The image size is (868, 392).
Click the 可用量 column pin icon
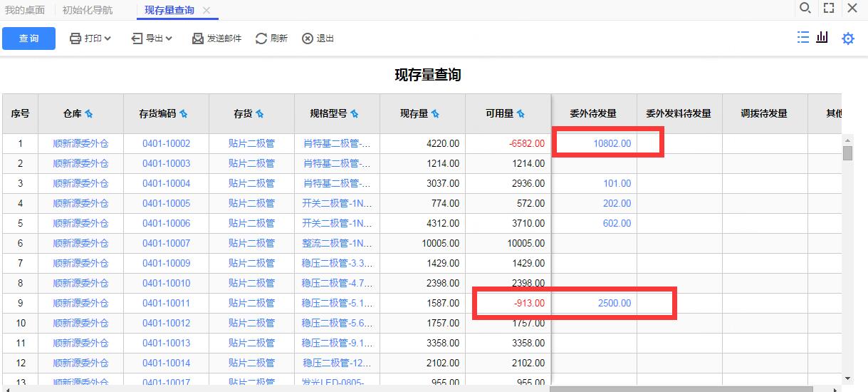pyautogui.click(x=521, y=114)
